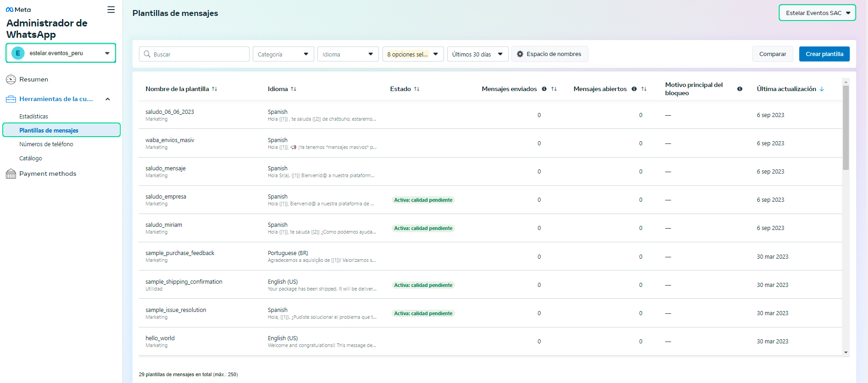The image size is (868, 383).
Task: Expand the Últimos 30 días date dropdown
Action: [x=477, y=54]
